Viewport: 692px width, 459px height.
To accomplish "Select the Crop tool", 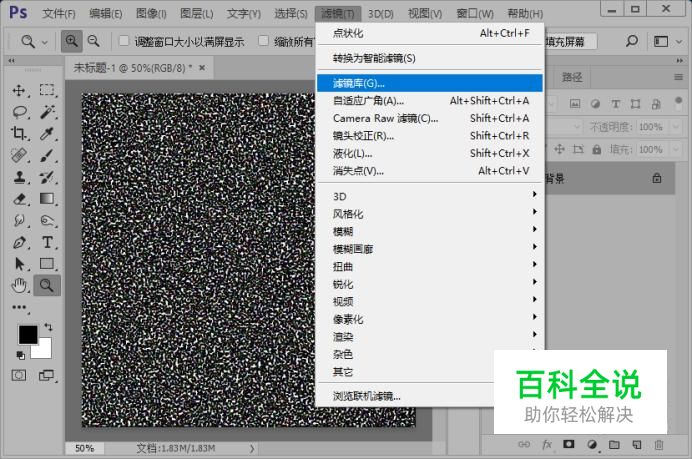I will coord(19,133).
